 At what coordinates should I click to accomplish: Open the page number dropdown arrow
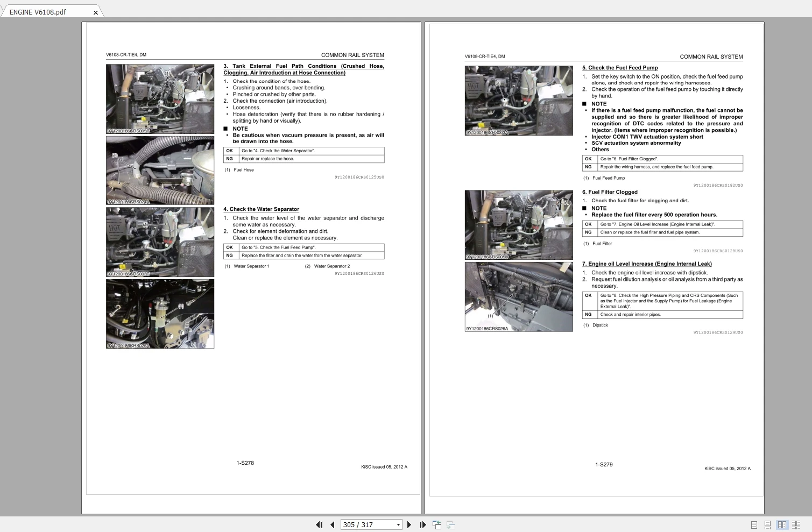(x=398, y=524)
